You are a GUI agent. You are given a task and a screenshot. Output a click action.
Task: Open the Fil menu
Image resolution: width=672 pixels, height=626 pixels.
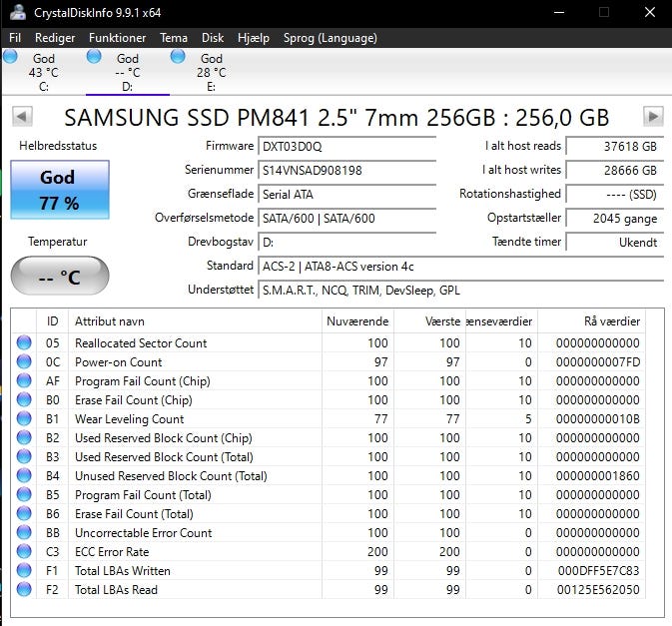(15, 38)
